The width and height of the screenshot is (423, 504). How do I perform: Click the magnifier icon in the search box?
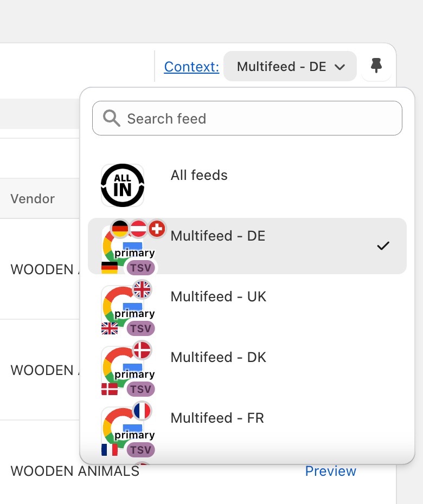coord(112,118)
